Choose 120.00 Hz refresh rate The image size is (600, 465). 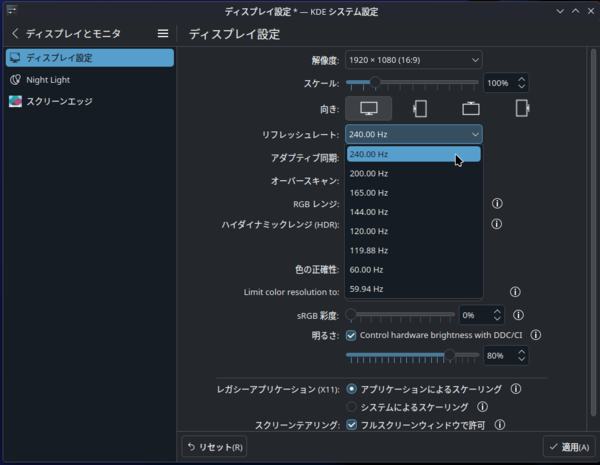click(x=414, y=231)
